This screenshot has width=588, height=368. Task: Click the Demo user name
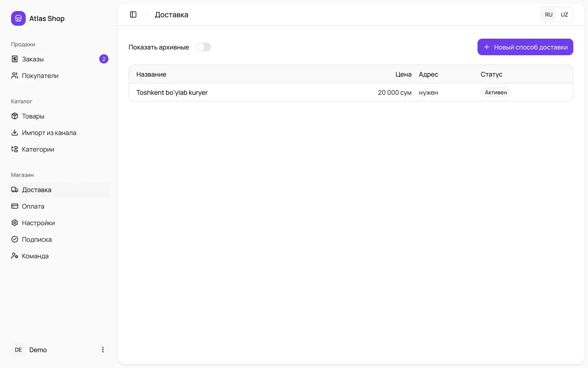[38, 350]
